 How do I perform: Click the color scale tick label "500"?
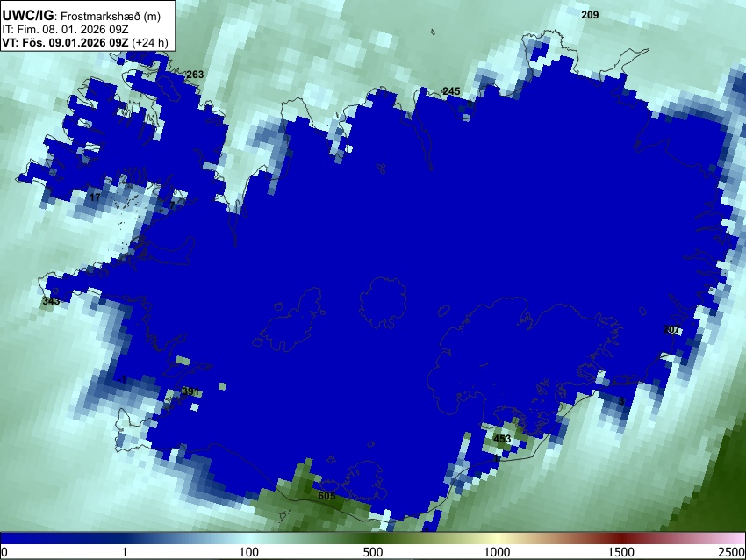click(x=372, y=552)
